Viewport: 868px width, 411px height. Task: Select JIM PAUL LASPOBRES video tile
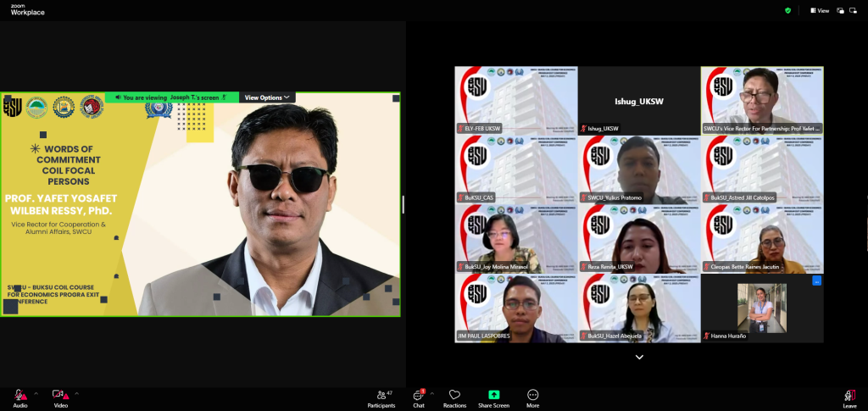[516, 308]
